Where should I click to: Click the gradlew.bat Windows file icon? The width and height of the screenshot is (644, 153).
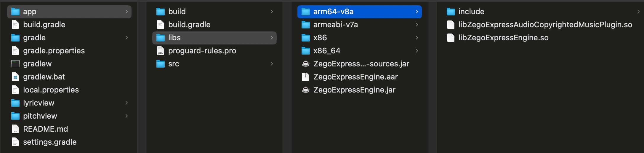tap(15, 77)
